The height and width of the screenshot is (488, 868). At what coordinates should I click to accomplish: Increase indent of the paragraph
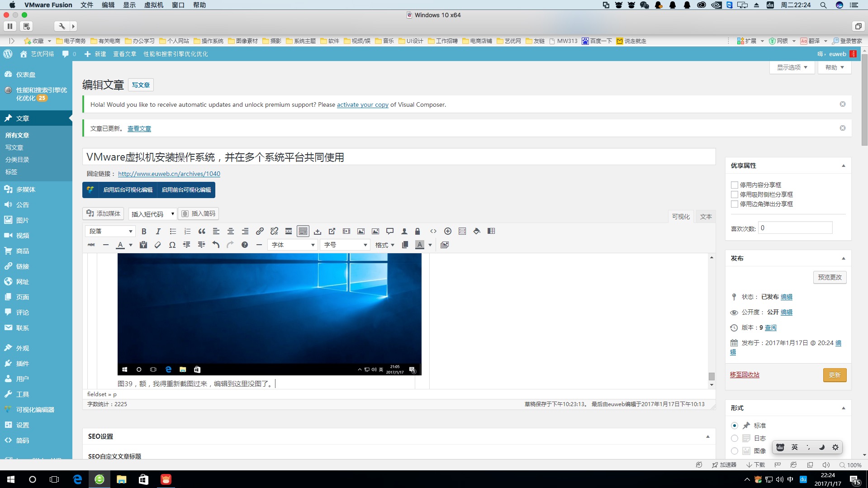tap(201, 245)
